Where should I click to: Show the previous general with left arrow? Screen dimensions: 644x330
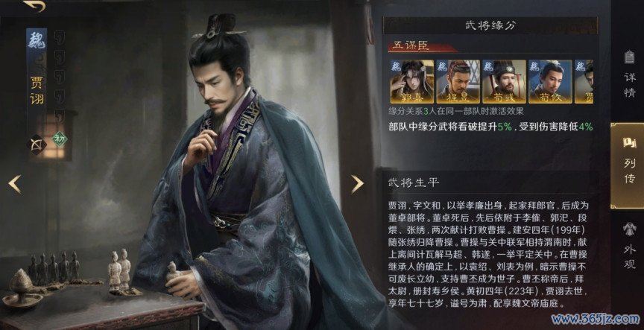point(15,184)
